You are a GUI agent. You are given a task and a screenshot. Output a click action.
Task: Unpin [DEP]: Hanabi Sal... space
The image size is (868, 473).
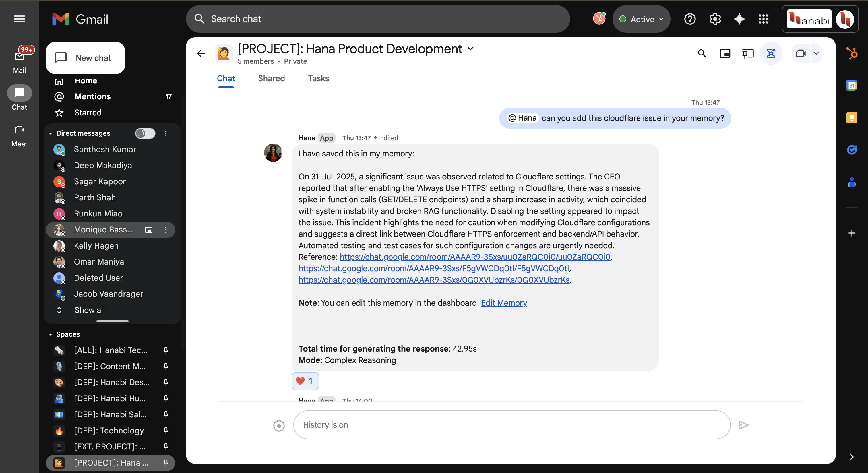[166, 414]
